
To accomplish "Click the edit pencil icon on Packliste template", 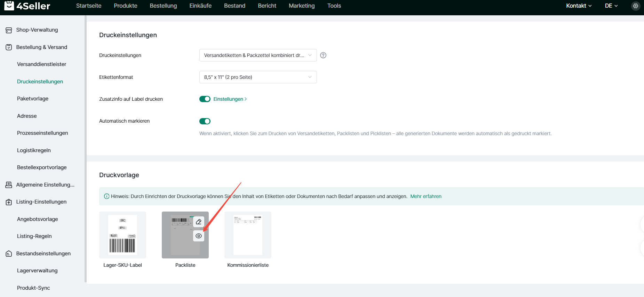I will coord(199,222).
